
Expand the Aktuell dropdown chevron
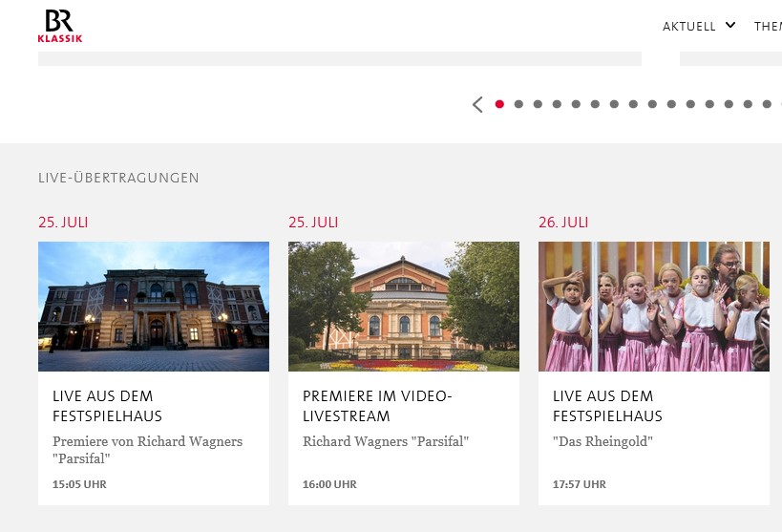(x=730, y=25)
